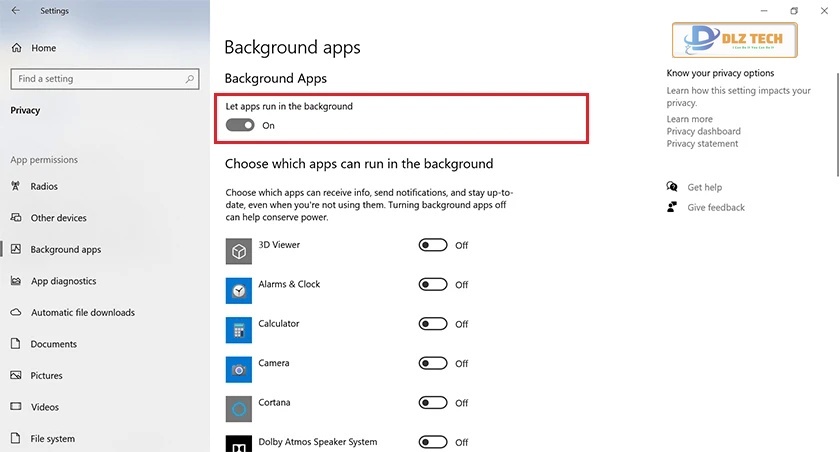Turn off Let apps run in background
Viewport: 840px width, 452px height.
pos(240,125)
